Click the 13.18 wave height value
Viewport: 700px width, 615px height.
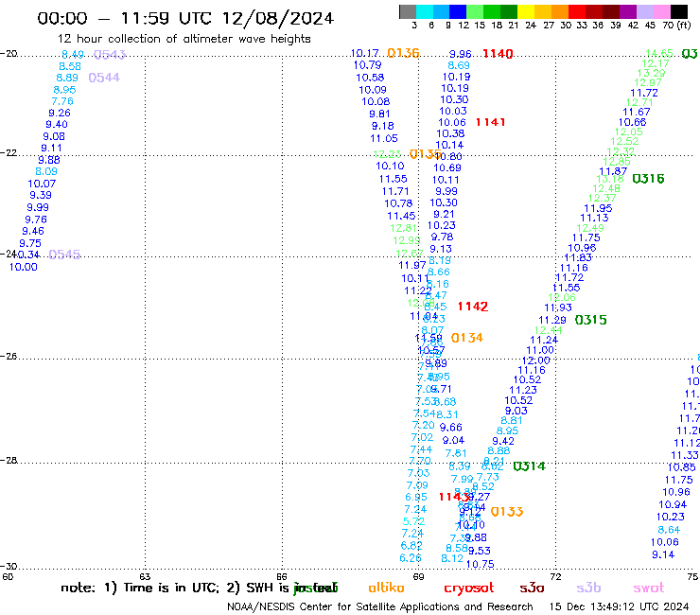point(610,179)
